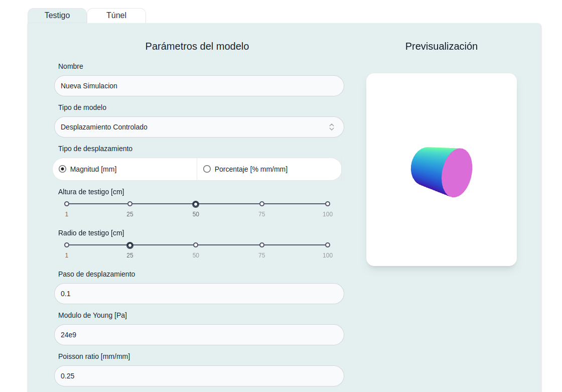Select Porcentaje [% mm/mm] radio option

[x=207, y=169]
